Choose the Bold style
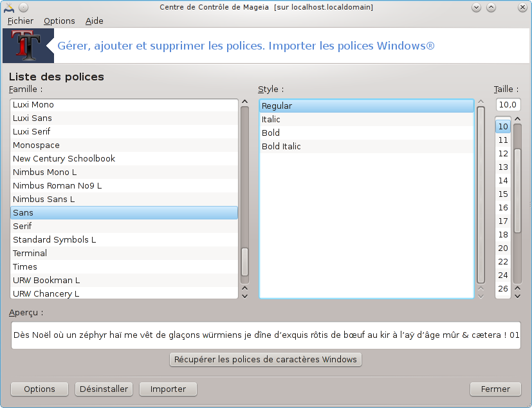 click(x=367, y=133)
